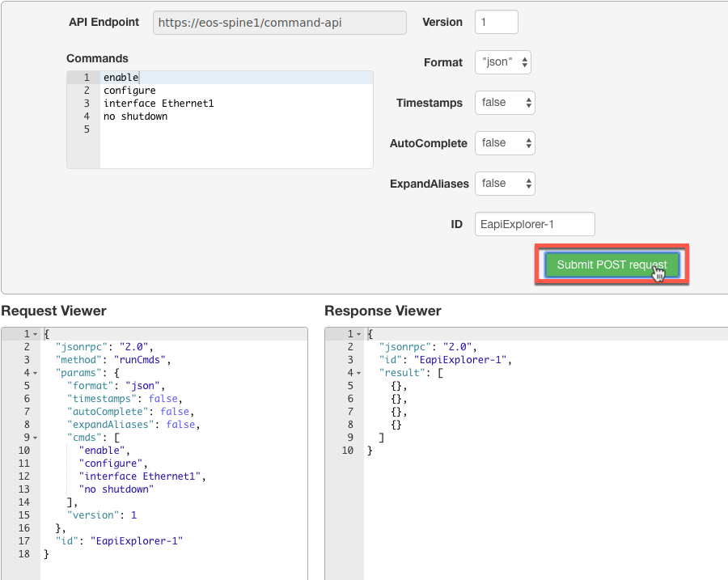The image size is (728, 580).
Task: Click the 'configure' line in Commands editor
Action: point(129,91)
